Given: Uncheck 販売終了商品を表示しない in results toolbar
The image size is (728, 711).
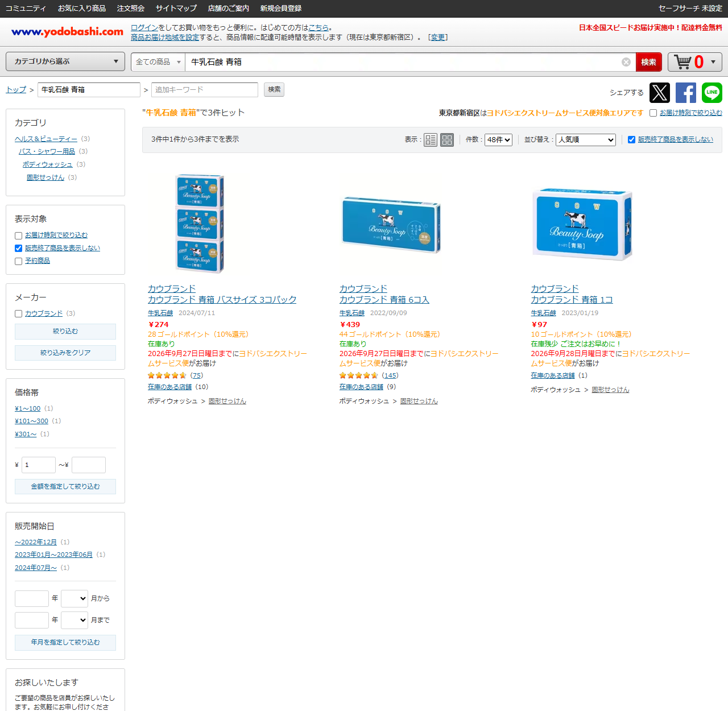Looking at the screenshot, I should (631, 139).
